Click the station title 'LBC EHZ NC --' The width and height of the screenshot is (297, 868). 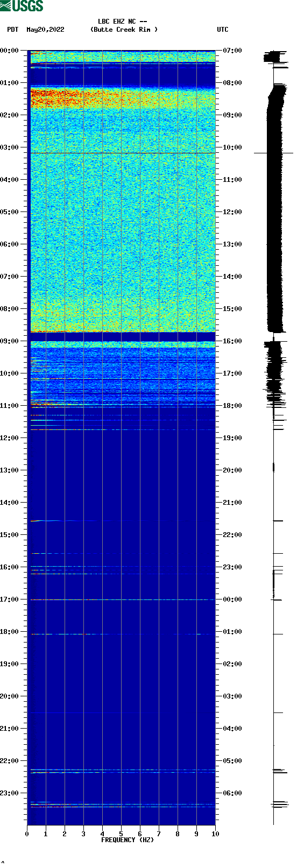coord(123,22)
